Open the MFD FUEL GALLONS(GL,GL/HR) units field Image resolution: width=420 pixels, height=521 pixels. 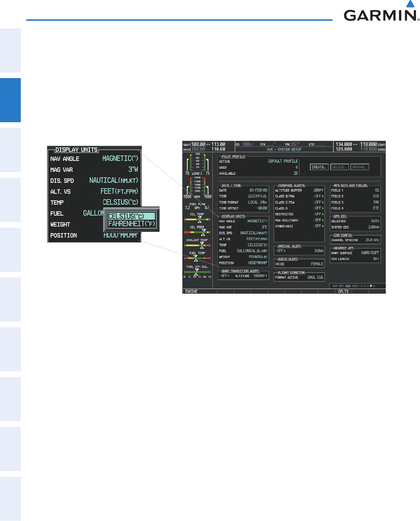tap(252, 251)
